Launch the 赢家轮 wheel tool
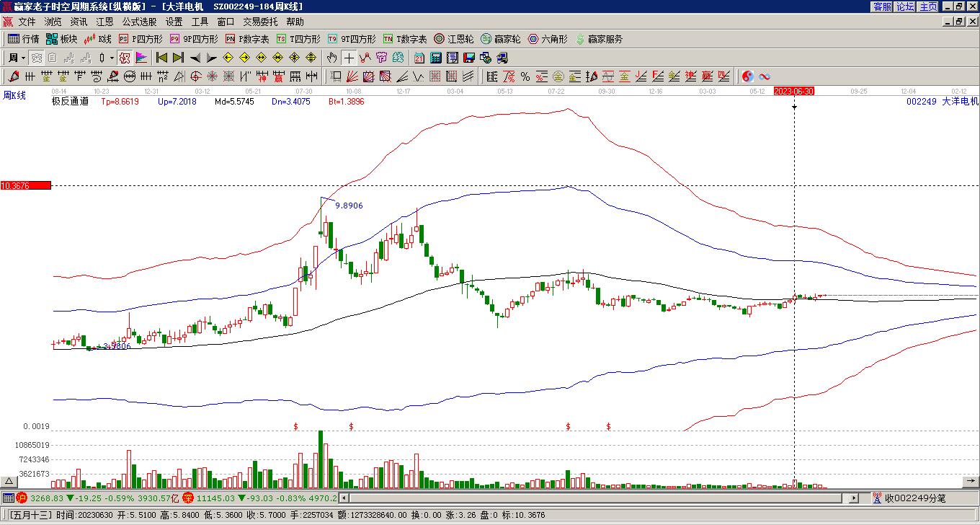This screenshot has height=525, width=980. (x=501, y=39)
